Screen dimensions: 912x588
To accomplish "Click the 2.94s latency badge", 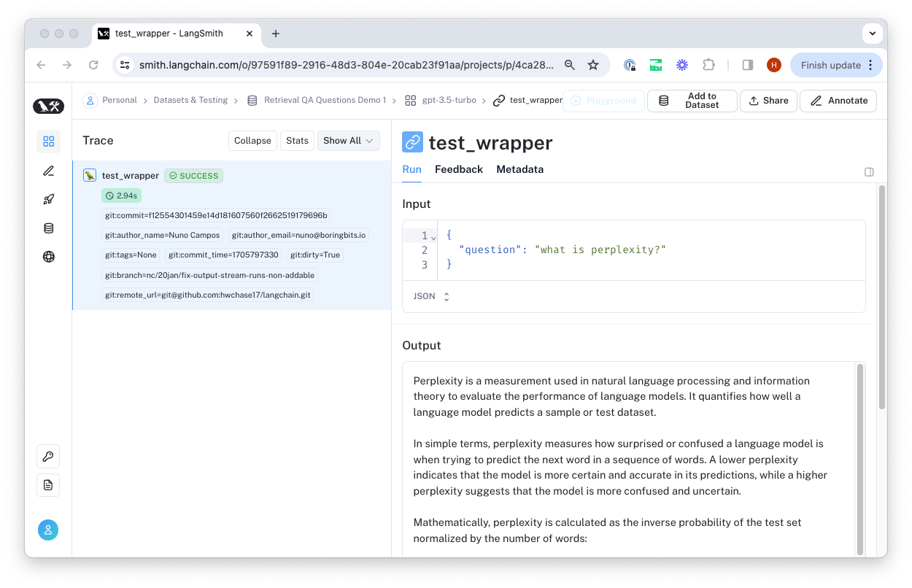I will (x=121, y=196).
